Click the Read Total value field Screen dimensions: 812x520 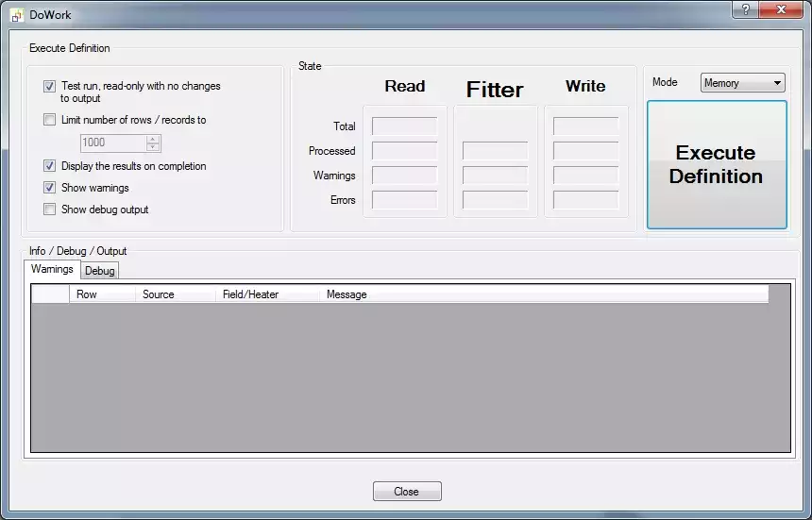(x=404, y=126)
